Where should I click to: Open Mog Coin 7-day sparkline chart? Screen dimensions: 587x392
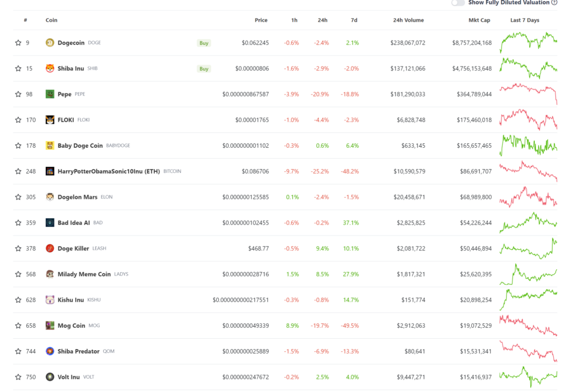528,326
